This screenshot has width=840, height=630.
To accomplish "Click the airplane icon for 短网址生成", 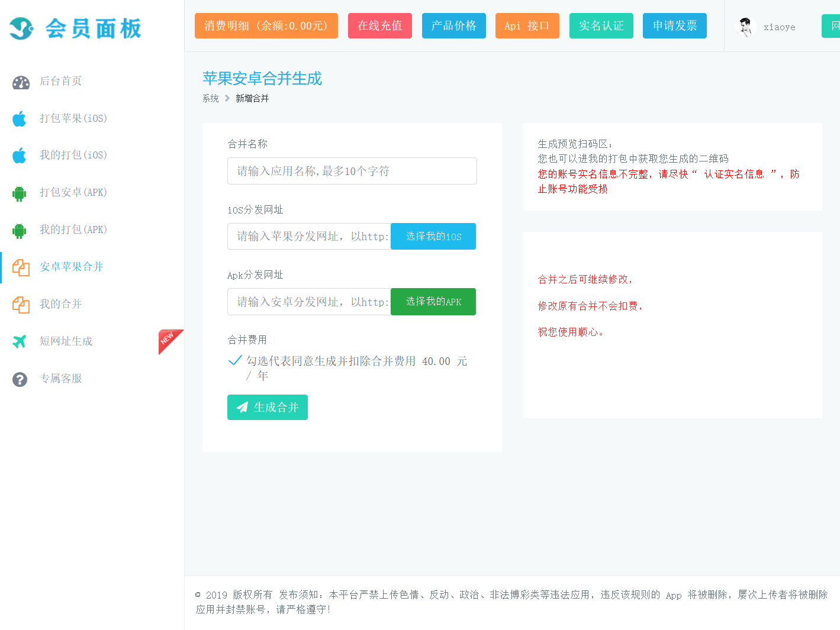I will click(x=20, y=341).
